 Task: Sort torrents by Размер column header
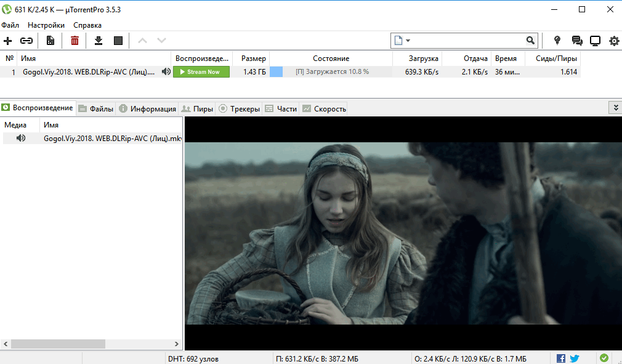pos(251,59)
